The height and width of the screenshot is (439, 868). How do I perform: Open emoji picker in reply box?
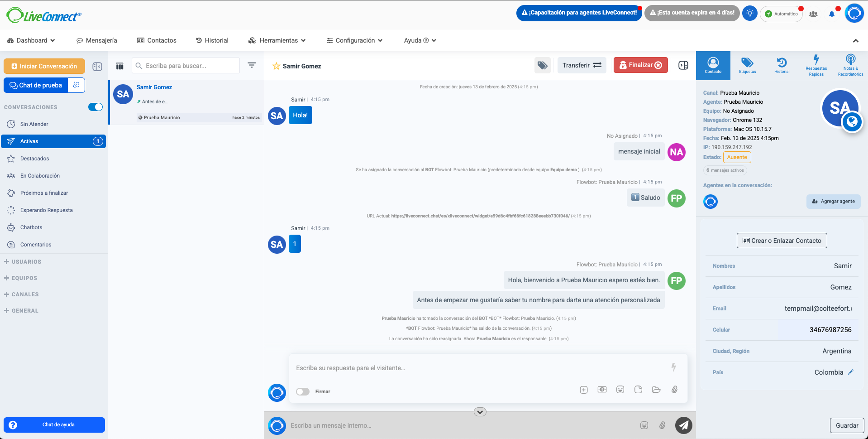coord(620,390)
